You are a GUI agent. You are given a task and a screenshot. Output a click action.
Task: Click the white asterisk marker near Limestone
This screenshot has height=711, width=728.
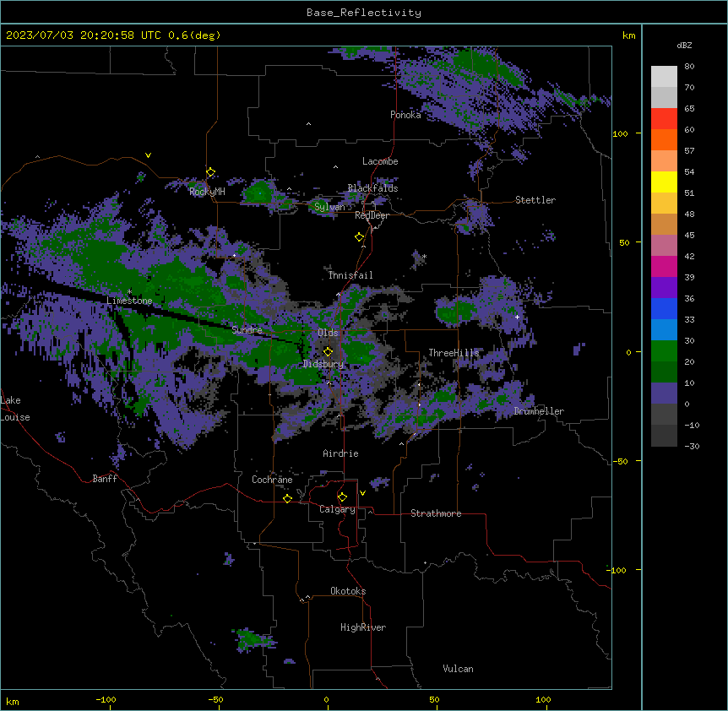tap(129, 292)
